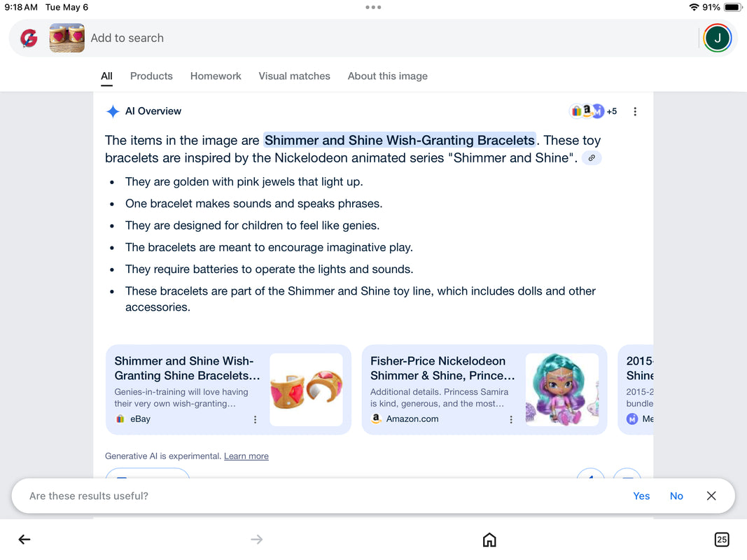Screen dimensions: 747x560
Task: Tap the searched image thumbnail in search bar
Action: tap(67, 38)
